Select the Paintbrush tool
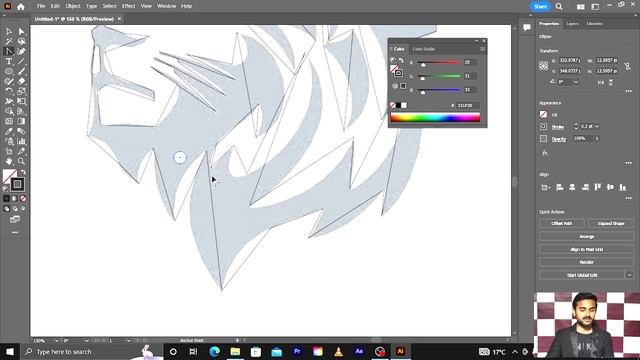The image size is (640, 360). click(21, 71)
